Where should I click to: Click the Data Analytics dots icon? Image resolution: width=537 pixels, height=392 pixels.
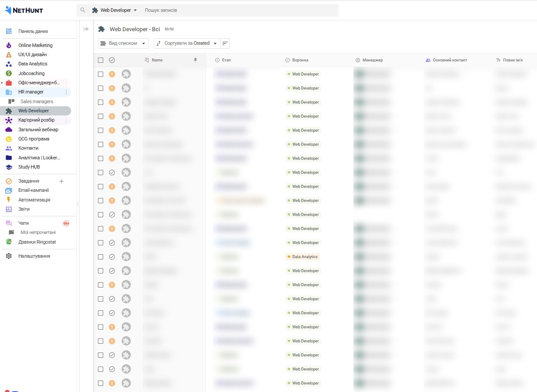[x=9, y=64]
